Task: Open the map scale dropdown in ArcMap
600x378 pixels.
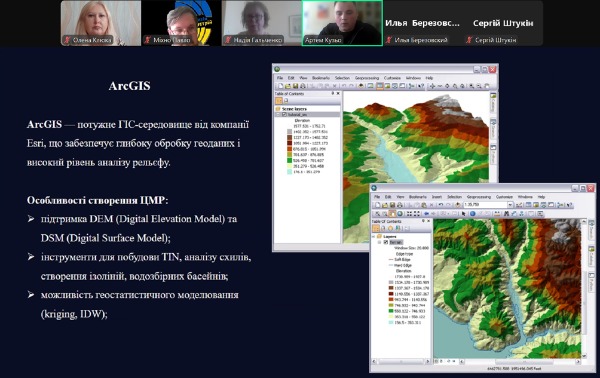Action: pyautogui.click(x=510, y=205)
